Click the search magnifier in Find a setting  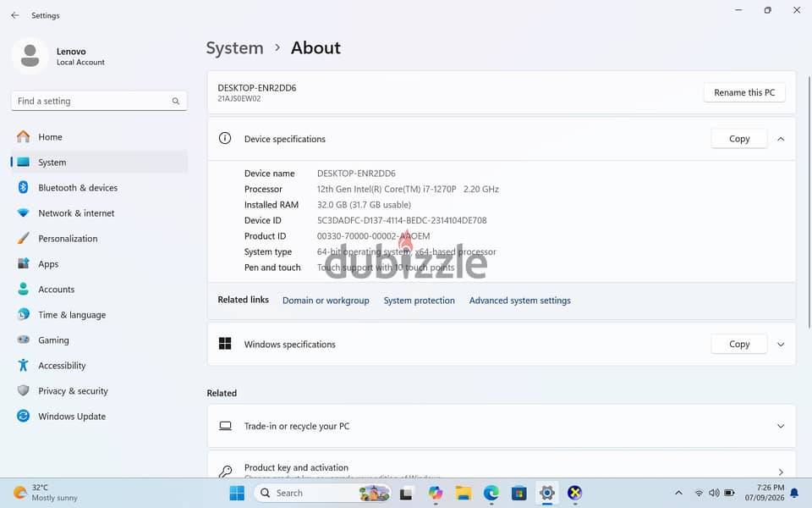(176, 101)
